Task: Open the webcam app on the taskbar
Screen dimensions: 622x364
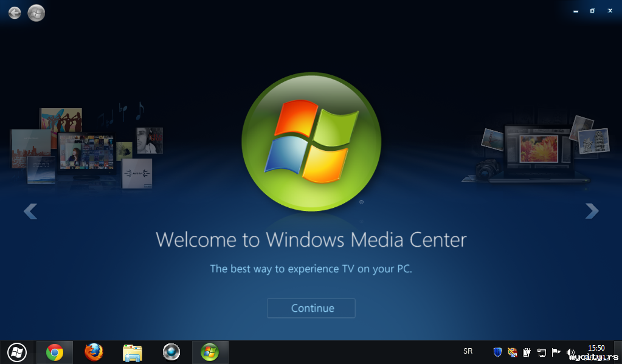Action: pyautogui.click(x=171, y=352)
